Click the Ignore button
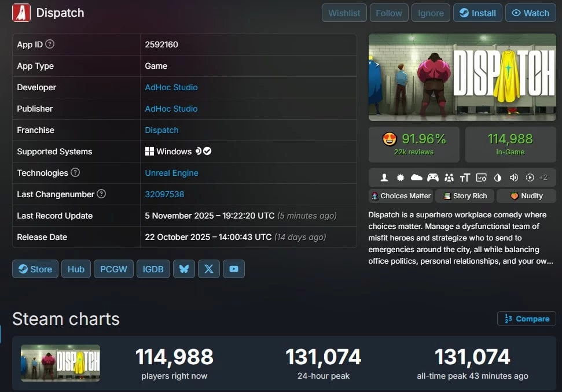562x392 pixels. (431, 13)
